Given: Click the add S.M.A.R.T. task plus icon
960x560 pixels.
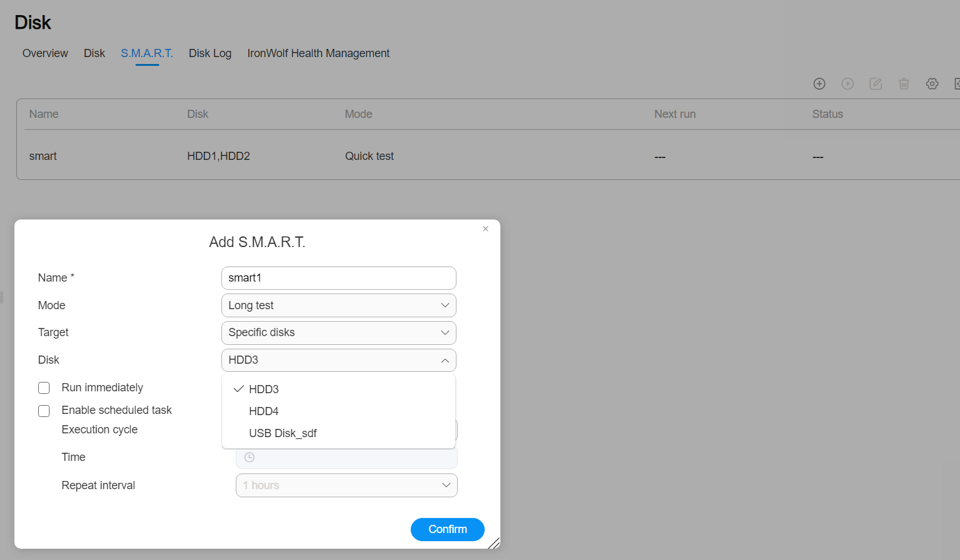Looking at the screenshot, I should point(819,83).
